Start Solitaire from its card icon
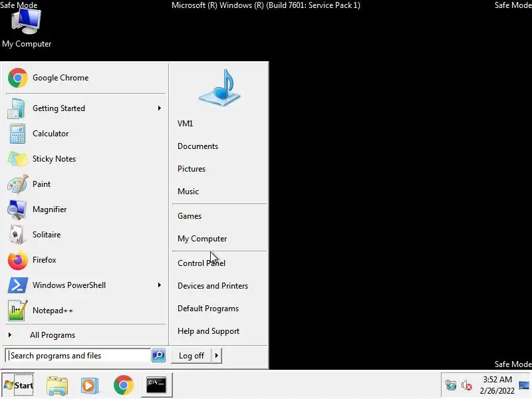Image resolution: width=532 pixels, height=399 pixels. [x=17, y=235]
